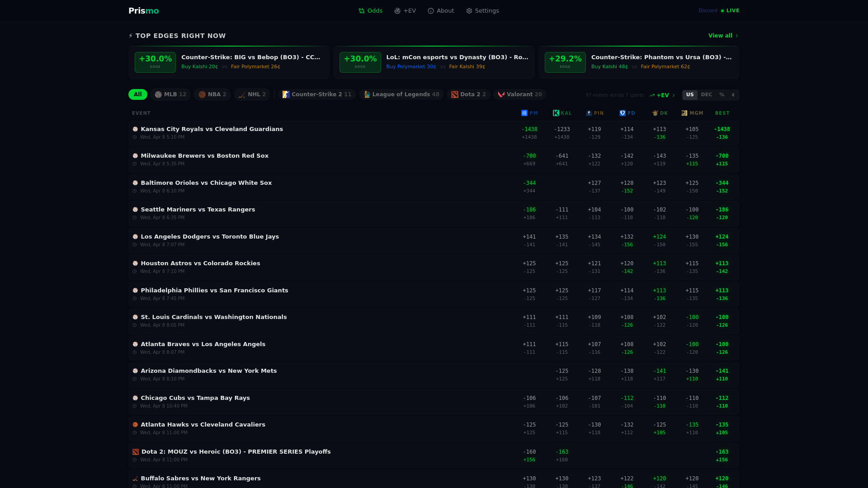Click clock icon under Atlanta Braves row

point(134,352)
